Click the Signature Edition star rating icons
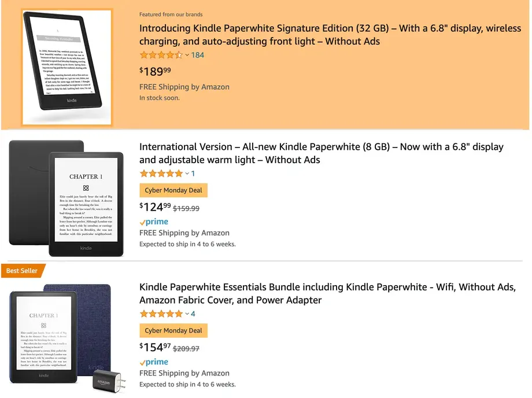The image size is (532, 398). click(x=161, y=56)
